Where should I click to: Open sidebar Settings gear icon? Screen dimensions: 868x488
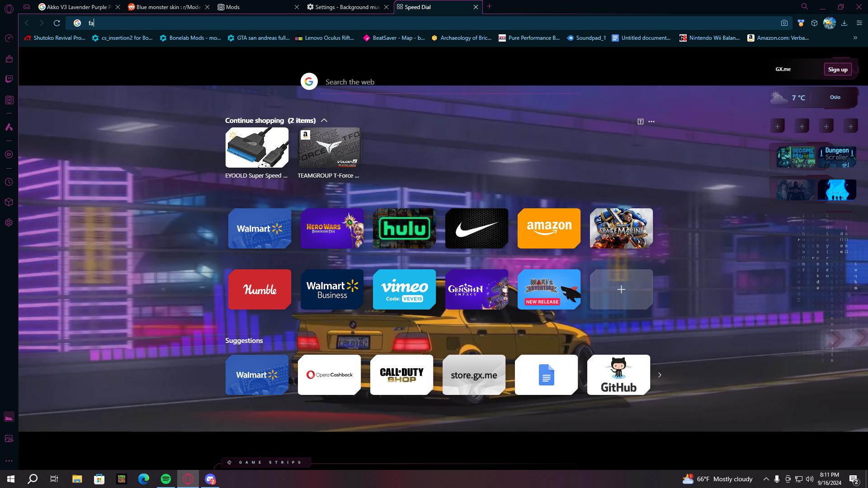[x=9, y=223]
